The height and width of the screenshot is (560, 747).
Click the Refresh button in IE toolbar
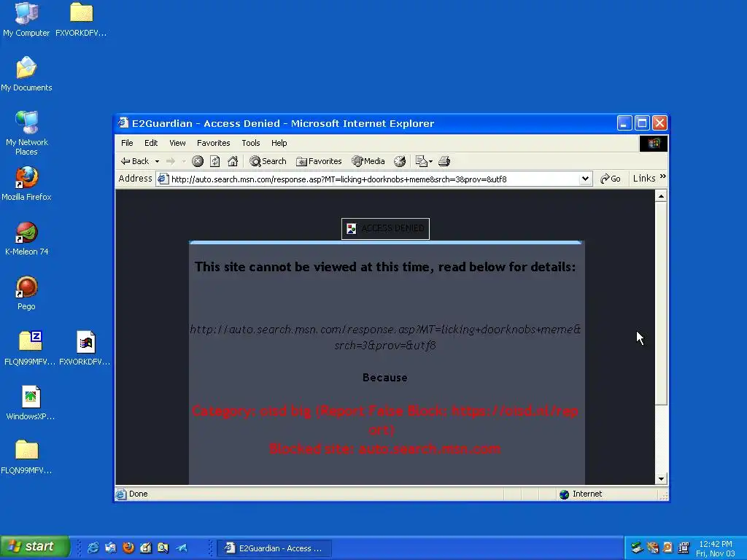click(x=215, y=161)
